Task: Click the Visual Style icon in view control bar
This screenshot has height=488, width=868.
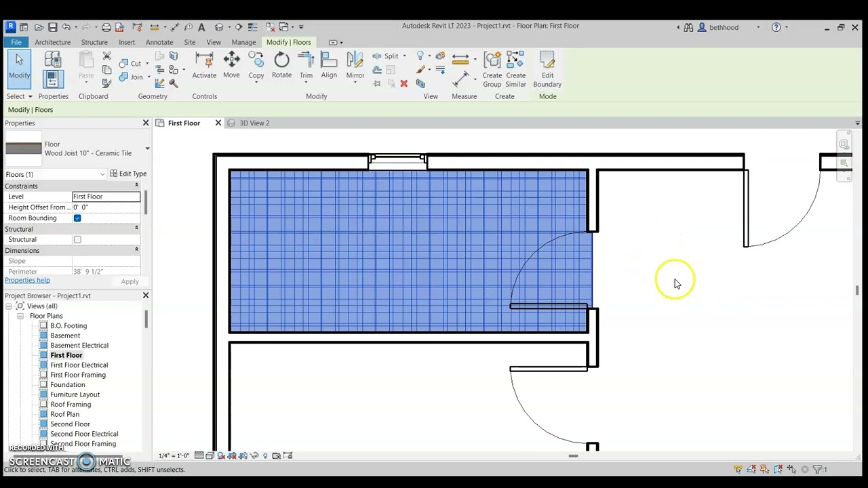Action: point(210,455)
